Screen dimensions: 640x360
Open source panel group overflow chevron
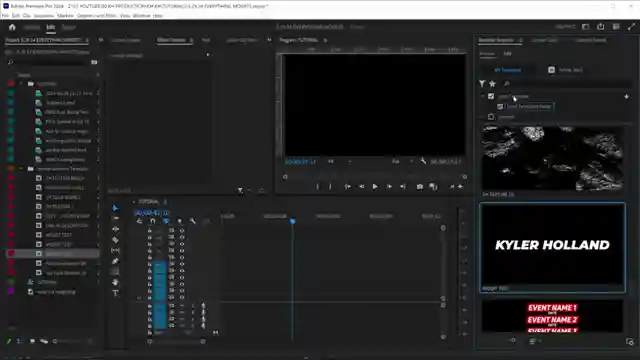coord(269,40)
